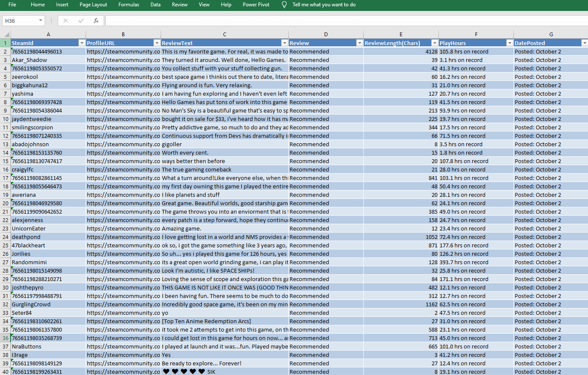588x375 pixels.
Task: Click the 'zeerokool' SteamId cell
Action: coord(48,77)
